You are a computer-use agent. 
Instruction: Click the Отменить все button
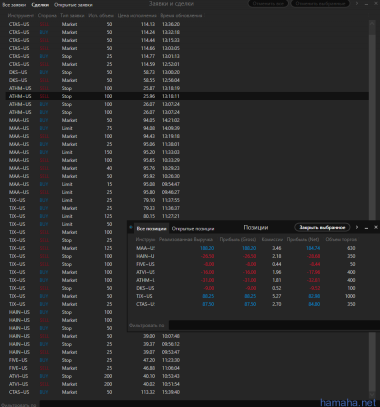268,4
